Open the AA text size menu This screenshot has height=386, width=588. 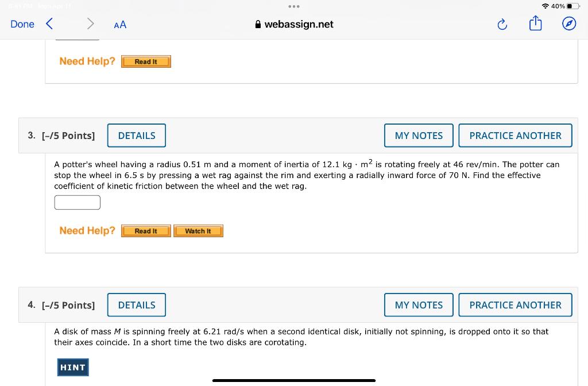click(x=120, y=25)
